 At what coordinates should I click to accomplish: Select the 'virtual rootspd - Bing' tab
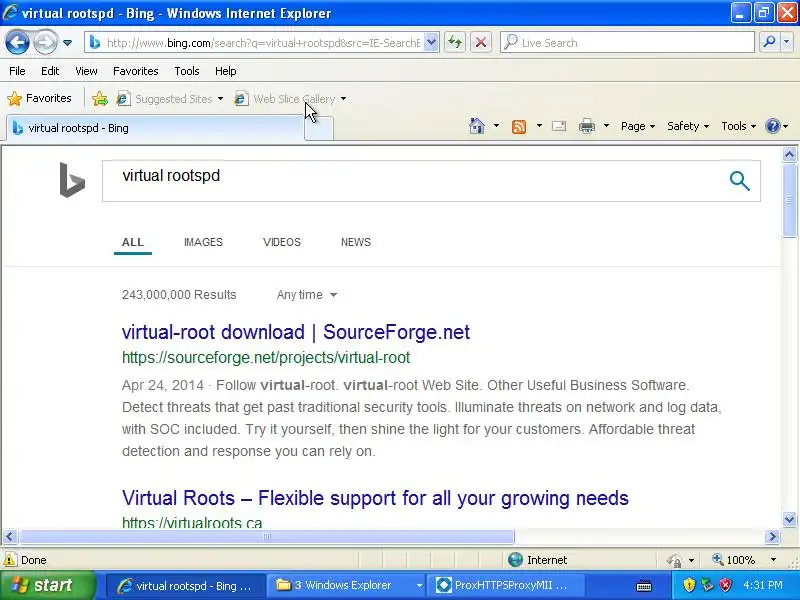click(x=156, y=128)
